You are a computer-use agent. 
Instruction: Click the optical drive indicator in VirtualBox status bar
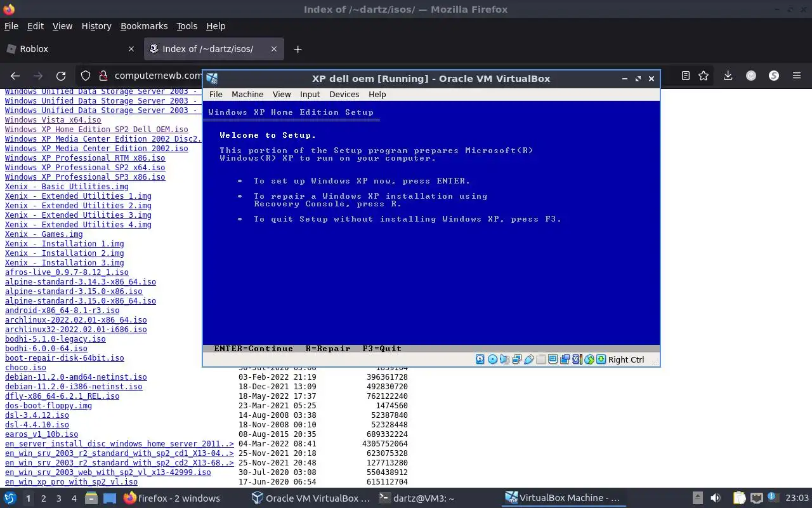[x=492, y=359]
